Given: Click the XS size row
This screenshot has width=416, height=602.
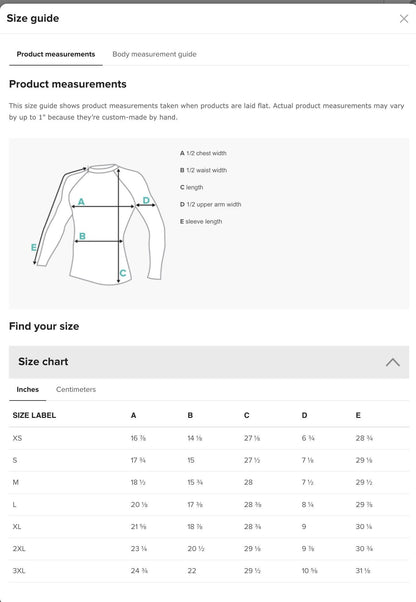Looking at the screenshot, I should point(209,438).
